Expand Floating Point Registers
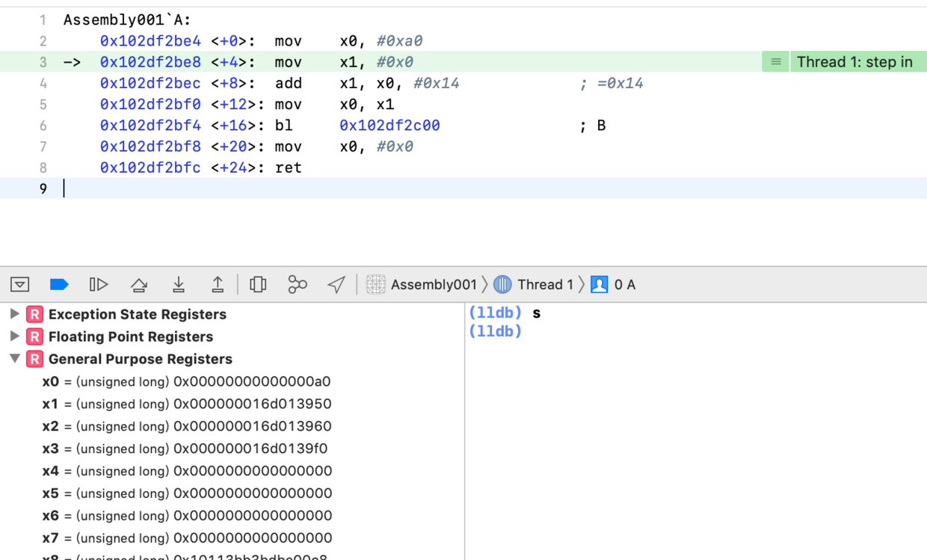 (14, 336)
